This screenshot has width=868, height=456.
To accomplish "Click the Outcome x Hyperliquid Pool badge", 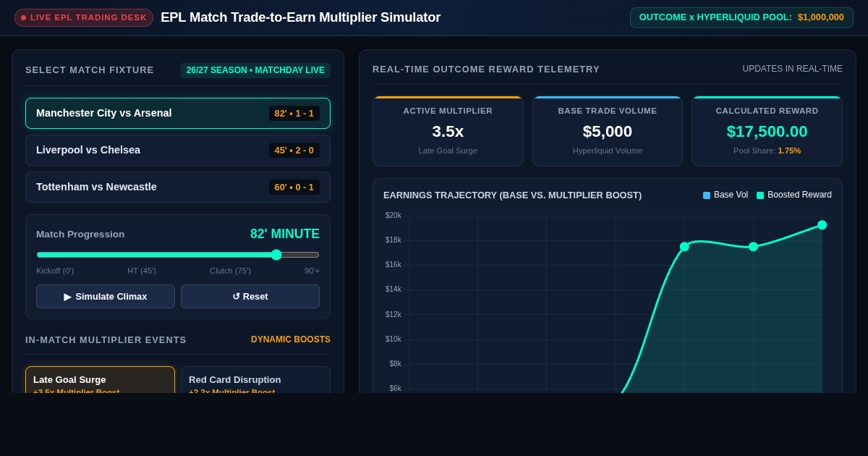I will pos(741,17).
